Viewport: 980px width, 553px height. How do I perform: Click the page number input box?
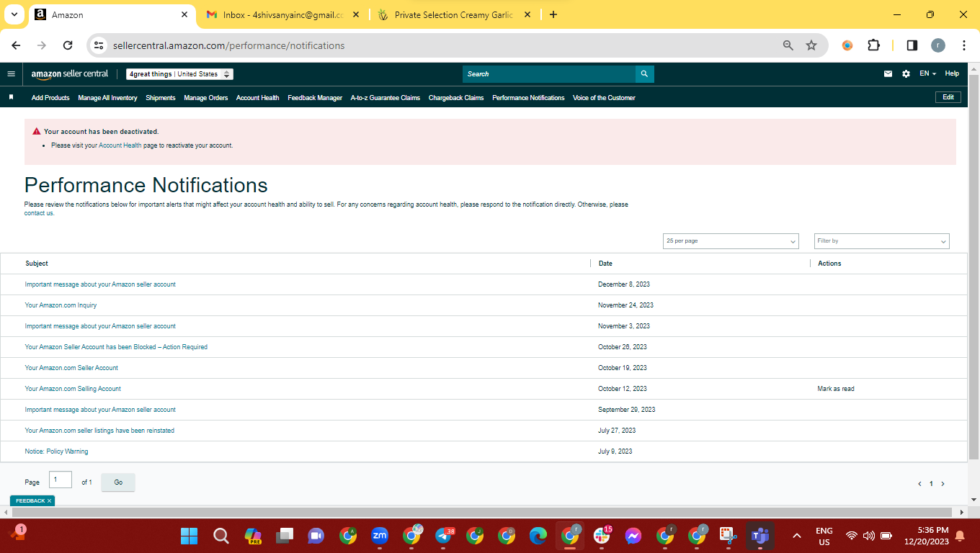[x=61, y=480]
